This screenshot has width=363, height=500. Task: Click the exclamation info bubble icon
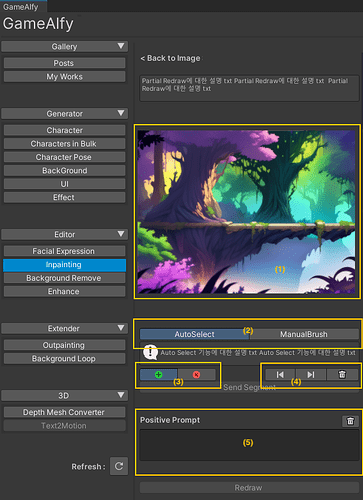(150, 352)
